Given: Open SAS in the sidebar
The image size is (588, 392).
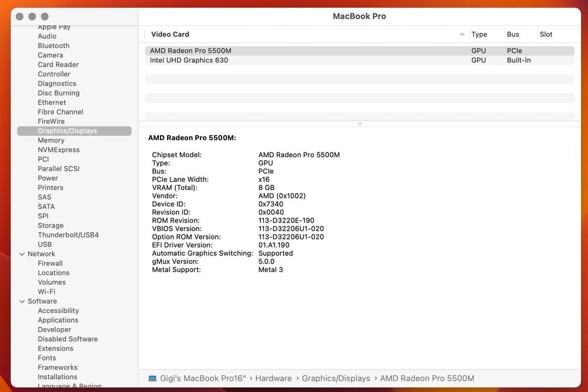Looking at the screenshot, I should (x=44, y=197).
